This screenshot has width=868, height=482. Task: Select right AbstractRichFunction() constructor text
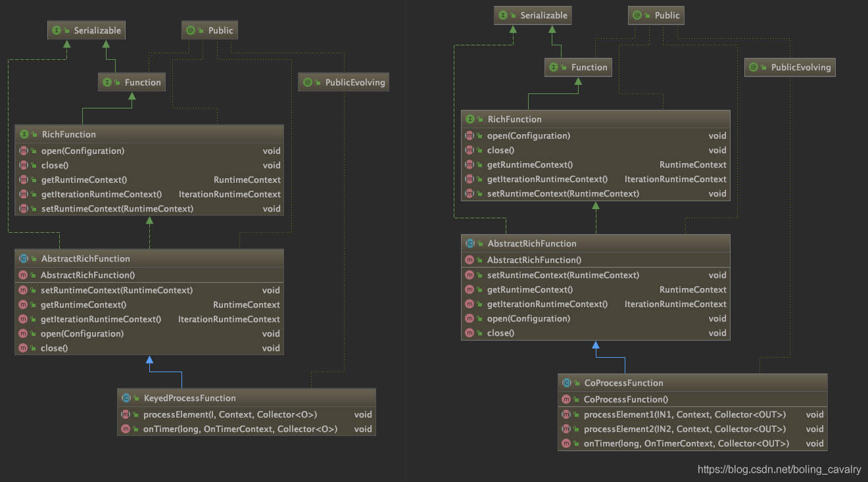[x=534, y=260]
